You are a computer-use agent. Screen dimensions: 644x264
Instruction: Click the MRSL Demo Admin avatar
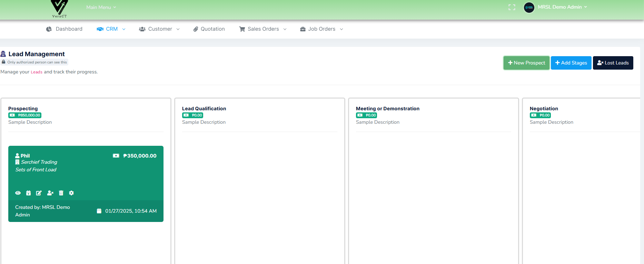[529, 7]
